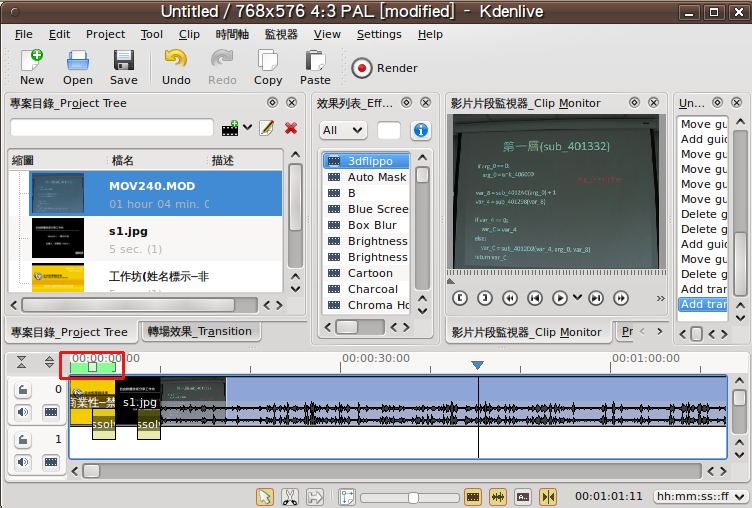
Task: Select the 3dflippo effect
Action: 367,161
